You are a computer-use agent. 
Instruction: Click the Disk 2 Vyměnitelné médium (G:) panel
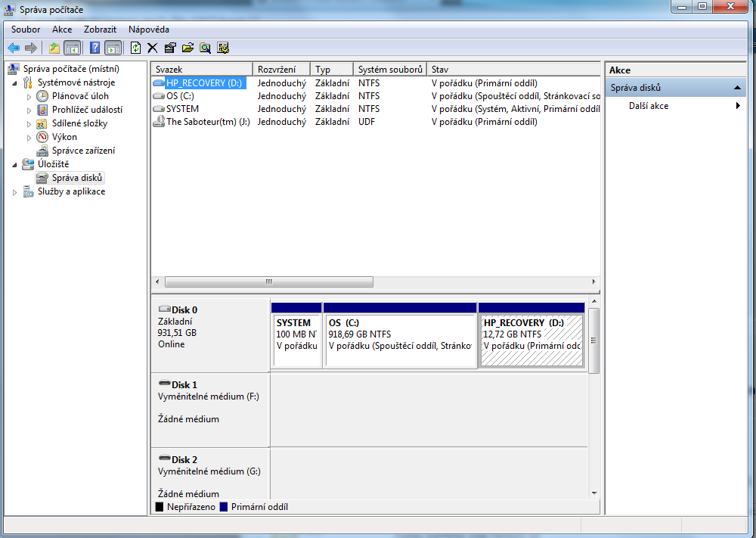(210, 474)
